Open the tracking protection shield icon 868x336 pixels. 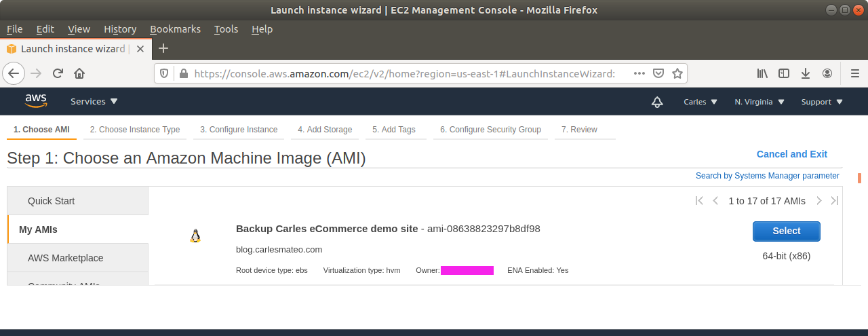(x=163, y=73)
